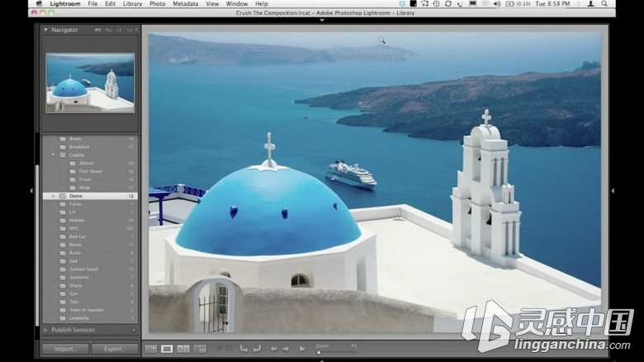Set Navigator zoom to FIT

pyautogui.click(x=97, y=30)
